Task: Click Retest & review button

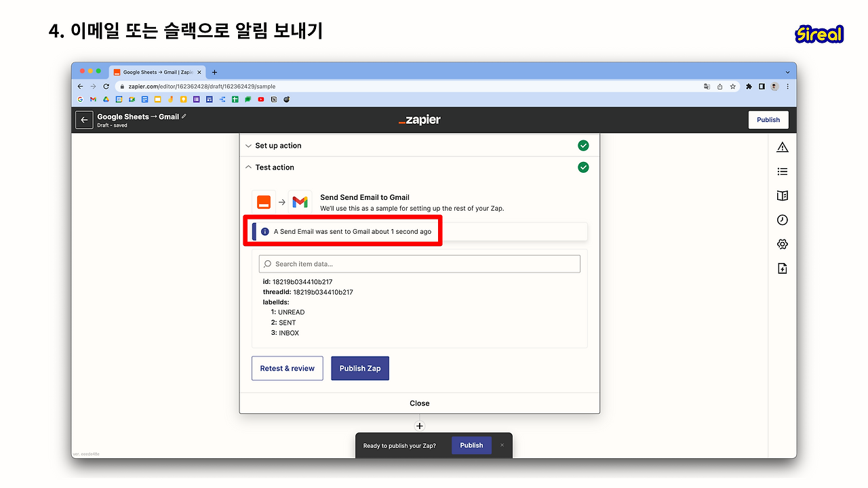Action: click(288, 368)
